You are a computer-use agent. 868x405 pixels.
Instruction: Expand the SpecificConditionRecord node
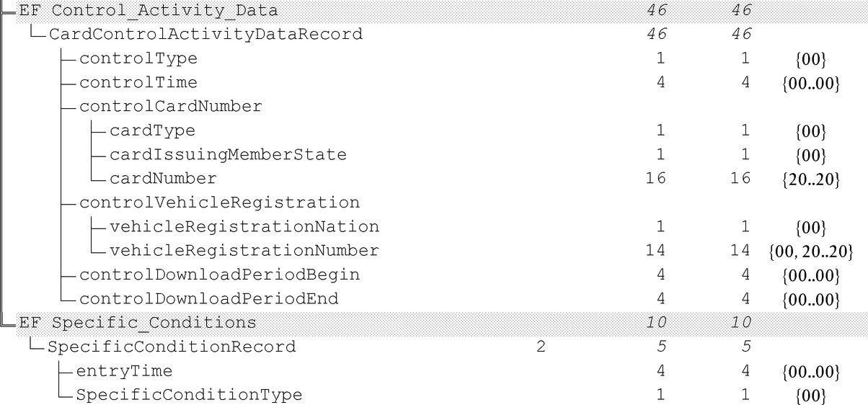coord(172,347)
